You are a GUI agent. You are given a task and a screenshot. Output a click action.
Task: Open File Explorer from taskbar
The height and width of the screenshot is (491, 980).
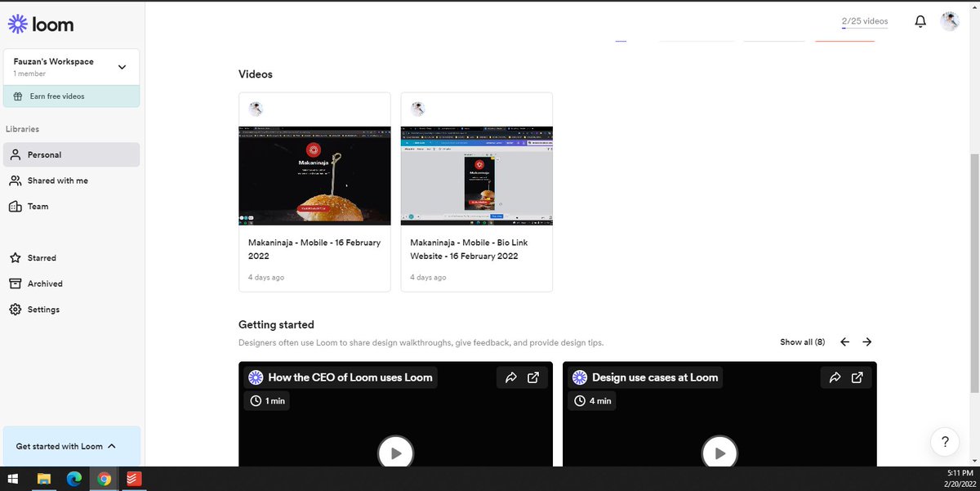point(44,479)
